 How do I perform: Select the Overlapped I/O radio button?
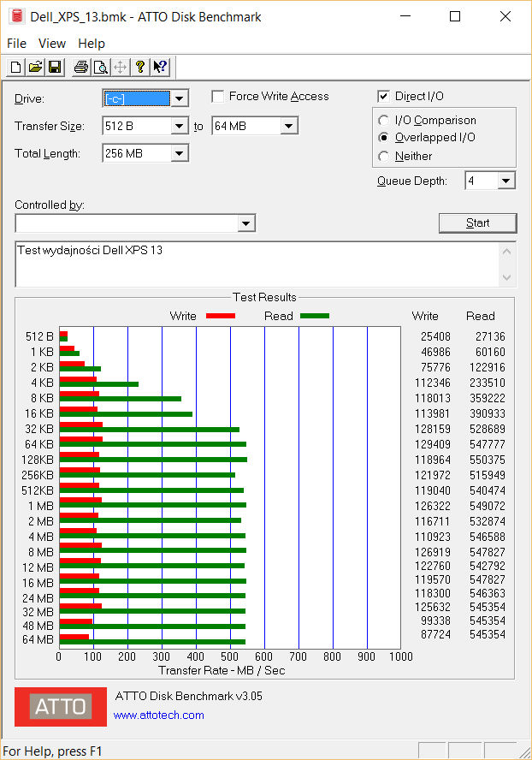tap(384, 138)
